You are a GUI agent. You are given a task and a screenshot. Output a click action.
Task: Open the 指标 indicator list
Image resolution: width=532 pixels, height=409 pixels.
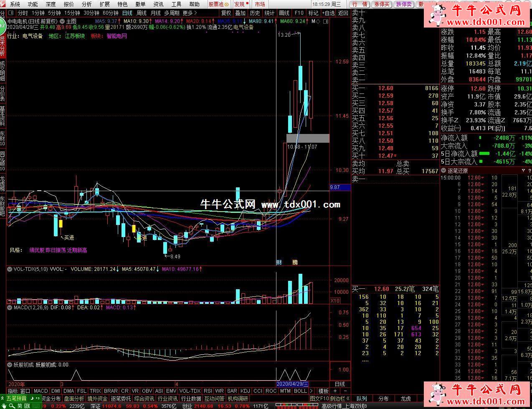tap(13, 391)
